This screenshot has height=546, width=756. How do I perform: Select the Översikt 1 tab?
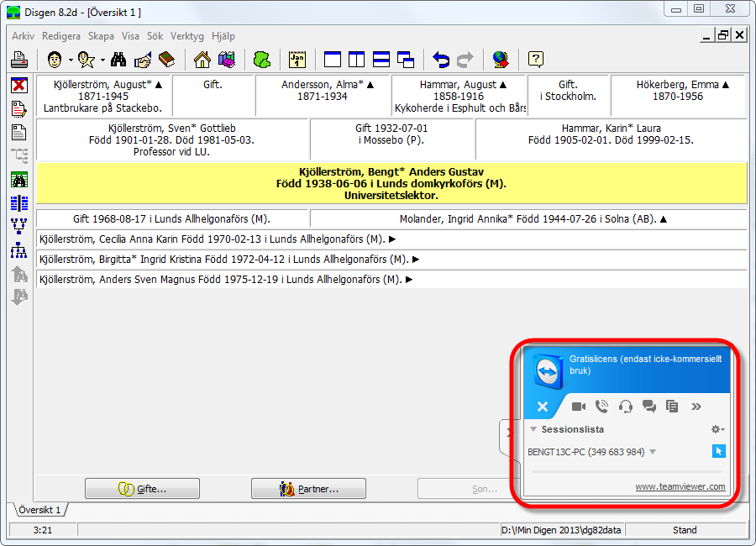pyautogui.click(x=39, y=510)
